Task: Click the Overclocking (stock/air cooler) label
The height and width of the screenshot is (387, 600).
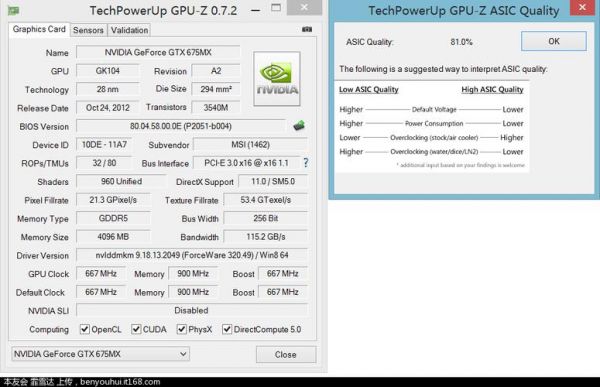Action: coord(434,137)
